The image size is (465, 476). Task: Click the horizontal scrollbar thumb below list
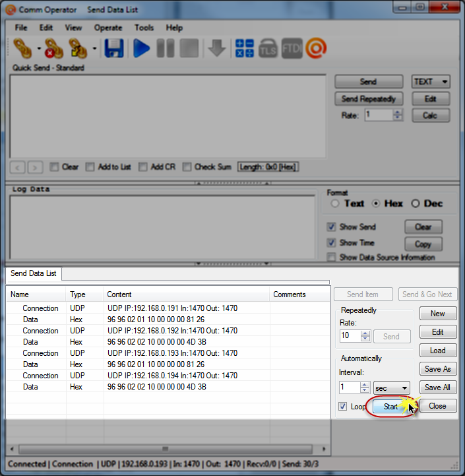point(166,449)
